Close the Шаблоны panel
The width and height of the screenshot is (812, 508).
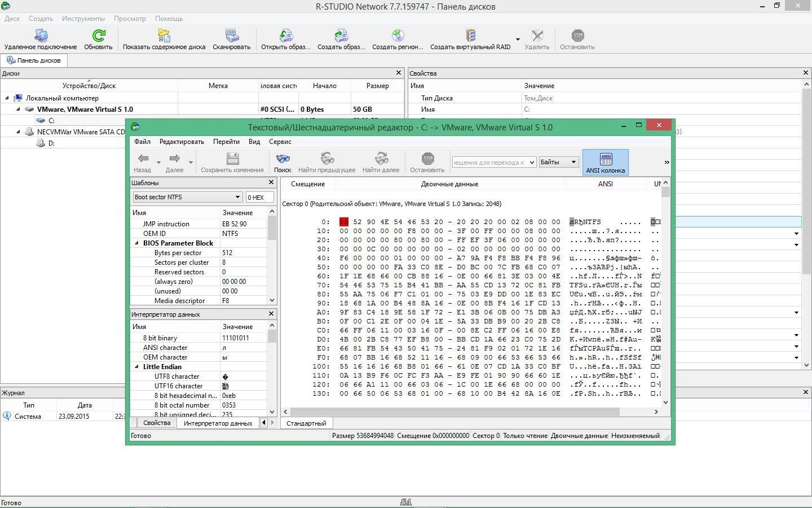pos(271,182)
